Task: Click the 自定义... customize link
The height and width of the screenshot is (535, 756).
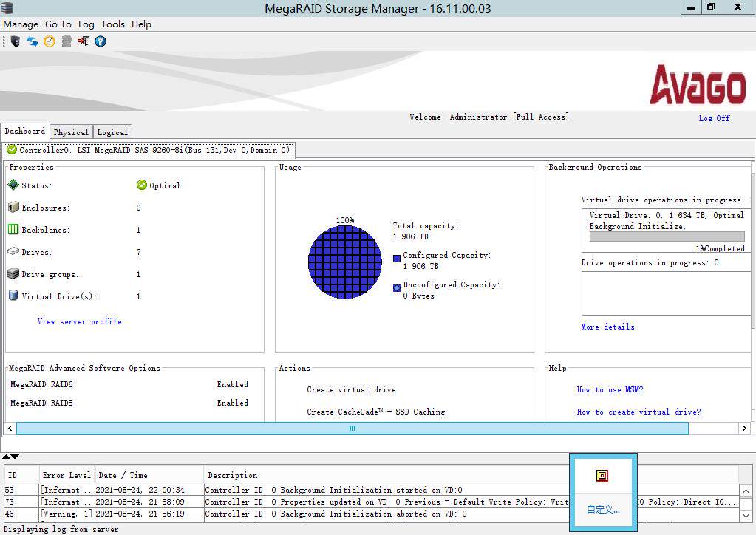Action: 603,509
